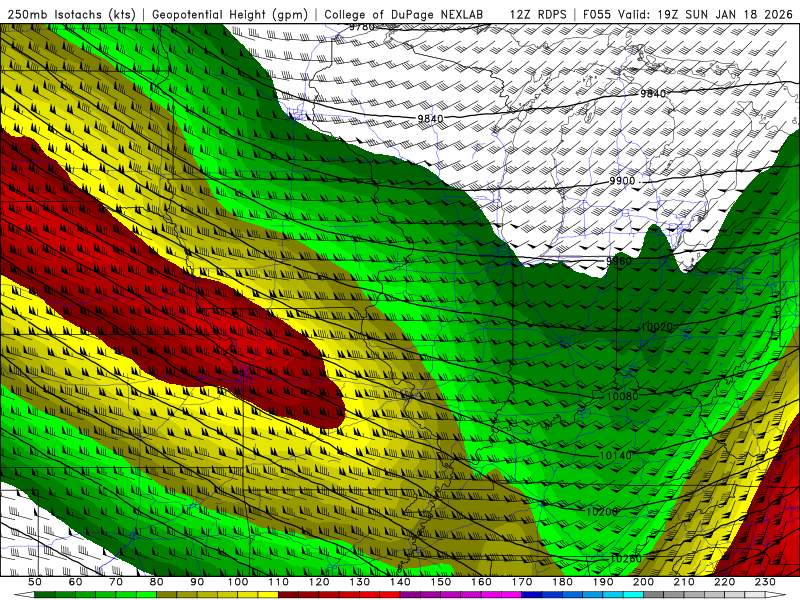Viewport: 800px width, 600px height.
Task: Click the 10140 height contour label
Action: (x=615, y=455)
